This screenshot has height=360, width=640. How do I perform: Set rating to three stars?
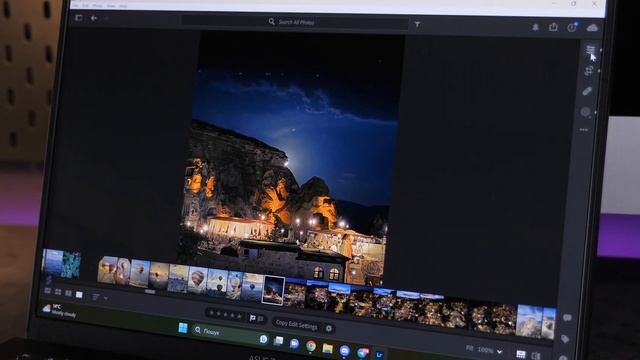tap(225, 315)
